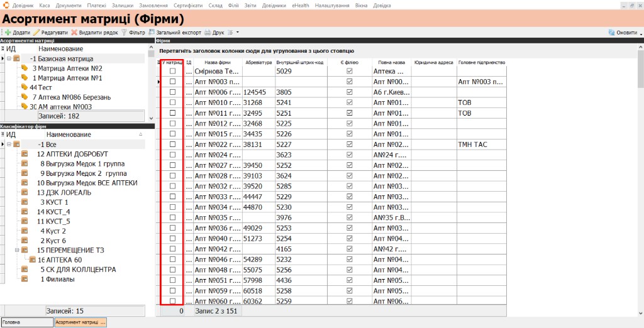The image size is (644, 328).
Task: Tick У матриці checkbox for Апт №035
Action: (x=172, y=217)
